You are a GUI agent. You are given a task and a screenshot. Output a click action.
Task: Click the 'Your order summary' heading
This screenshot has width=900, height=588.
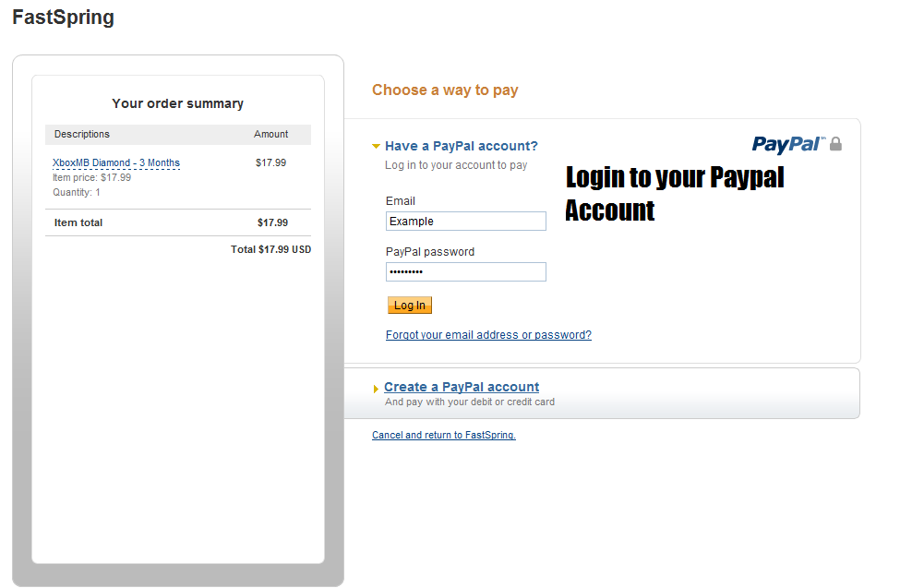pyautogui.click(x=178, y=103)
